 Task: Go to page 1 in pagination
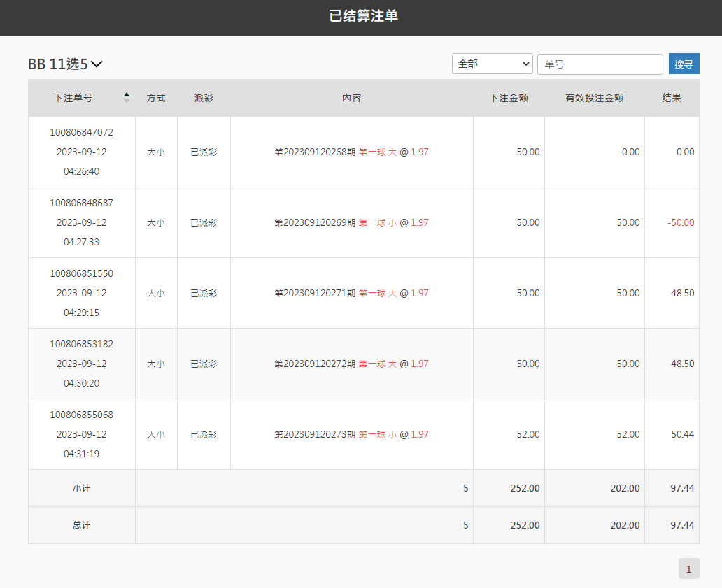[x=688, y=569]
